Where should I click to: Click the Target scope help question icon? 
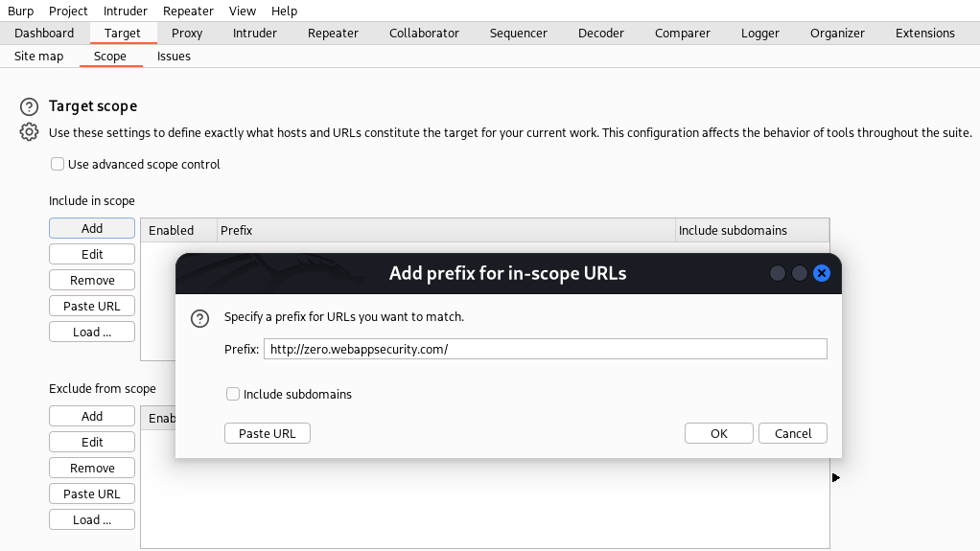(29, 106)
